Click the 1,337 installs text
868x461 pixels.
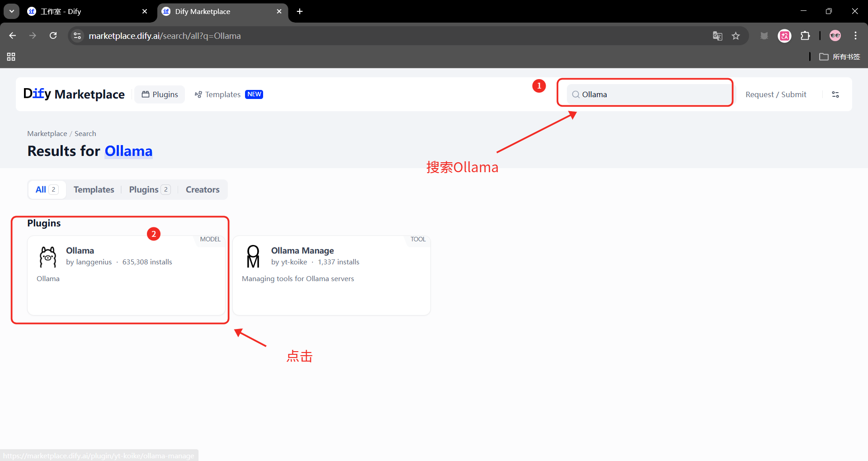(x=339, y=262)
